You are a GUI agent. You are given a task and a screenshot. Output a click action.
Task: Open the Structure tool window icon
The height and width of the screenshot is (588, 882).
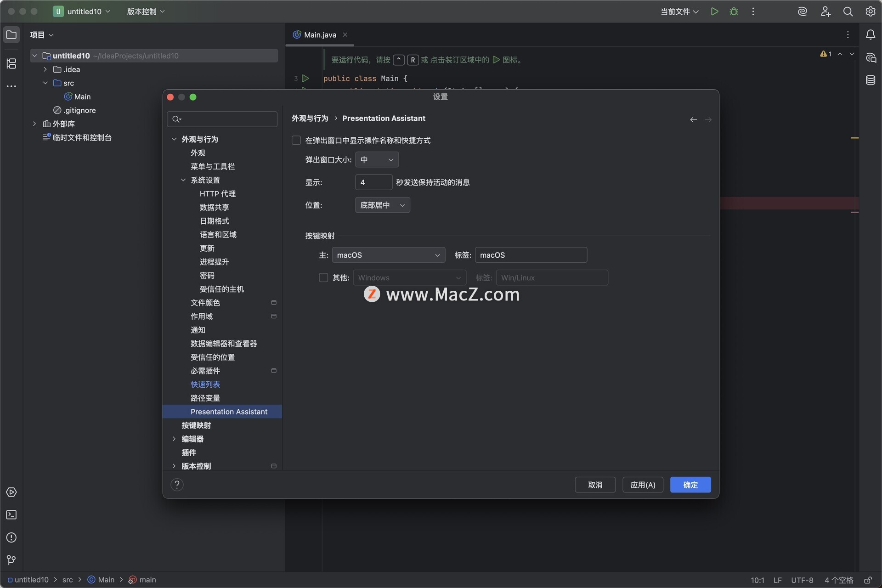click(x=11, y=63)
